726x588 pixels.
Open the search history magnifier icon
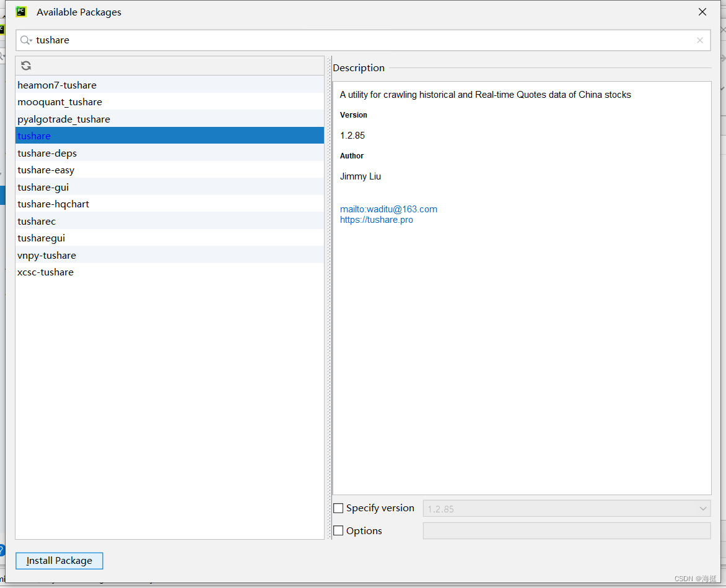tap(26, 40)
